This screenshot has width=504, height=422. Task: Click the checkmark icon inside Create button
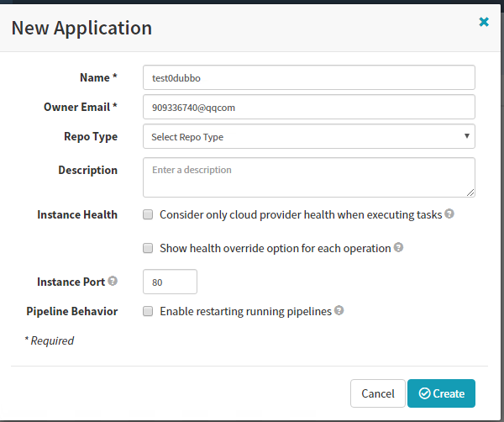coord(424,393)
